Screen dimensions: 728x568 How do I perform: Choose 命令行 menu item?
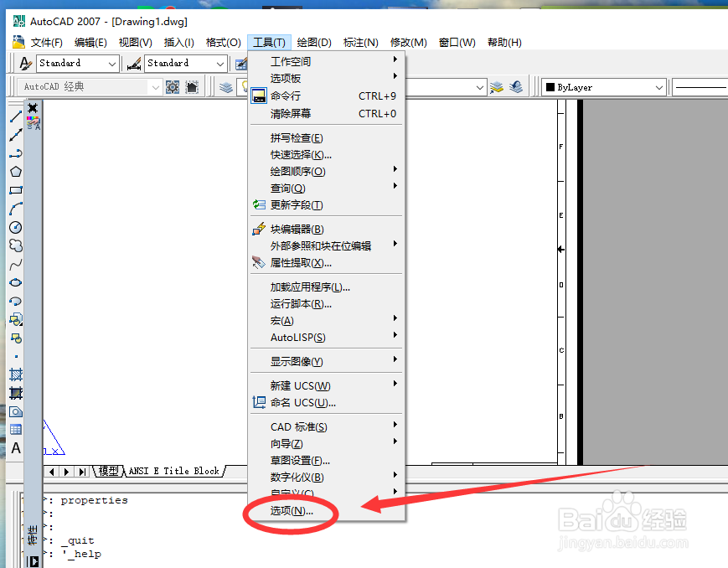327,96
